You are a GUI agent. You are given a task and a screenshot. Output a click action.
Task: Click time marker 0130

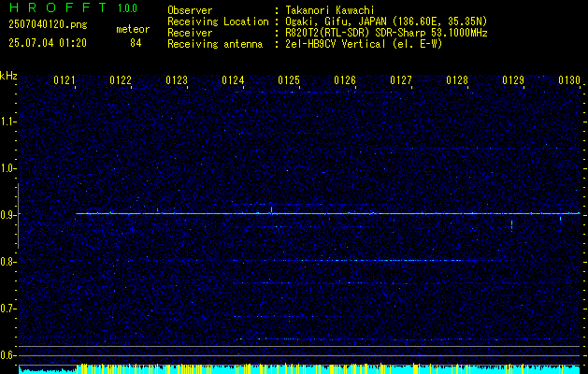[569, 80]
